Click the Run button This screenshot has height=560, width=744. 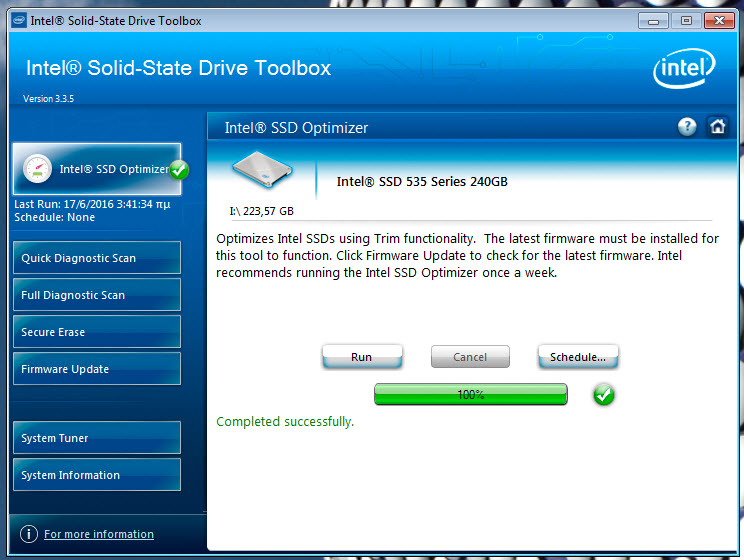click(362, 357)
